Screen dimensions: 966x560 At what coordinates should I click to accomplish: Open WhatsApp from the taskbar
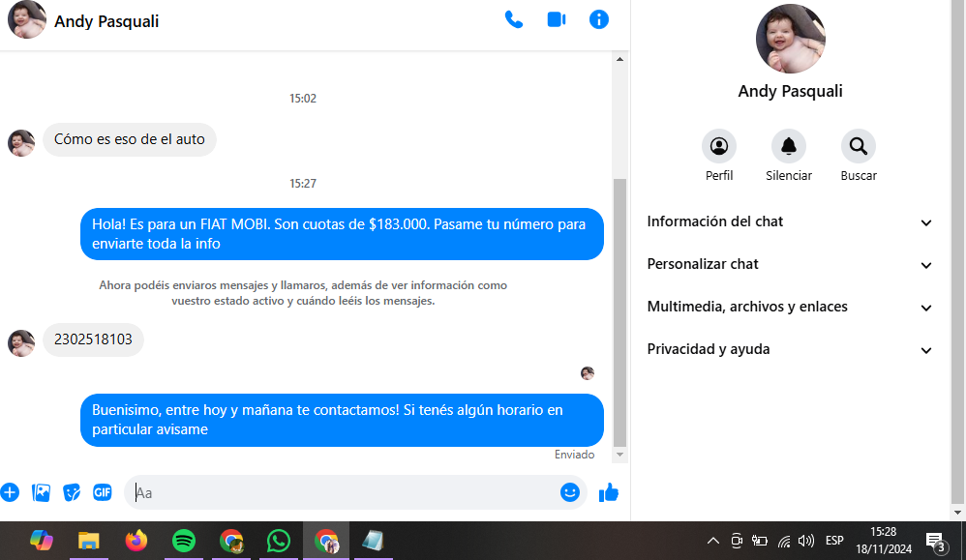click(x=279, y=541)
